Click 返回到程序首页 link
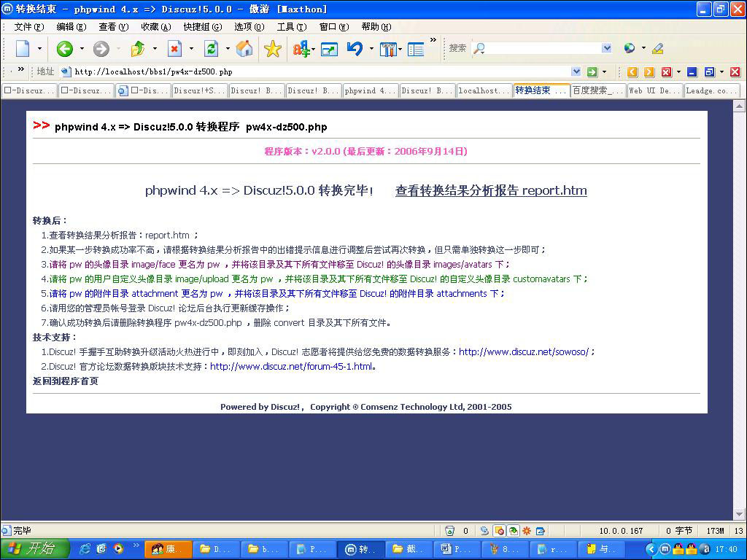747x560 pixels. pos(65,381)
